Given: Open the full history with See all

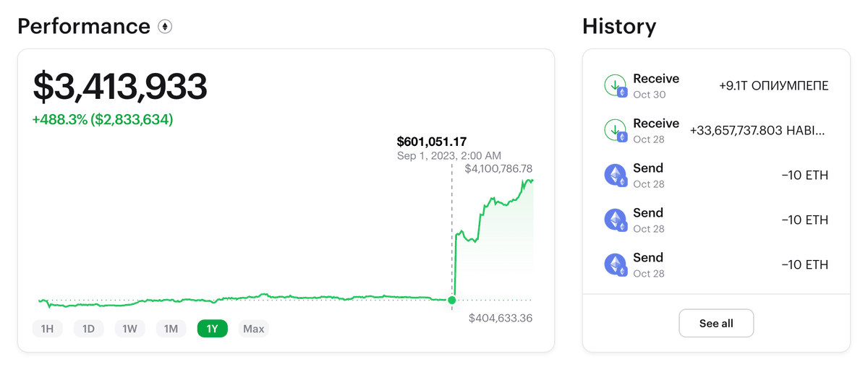Looking at the screenshot, I should click(716, 323).
